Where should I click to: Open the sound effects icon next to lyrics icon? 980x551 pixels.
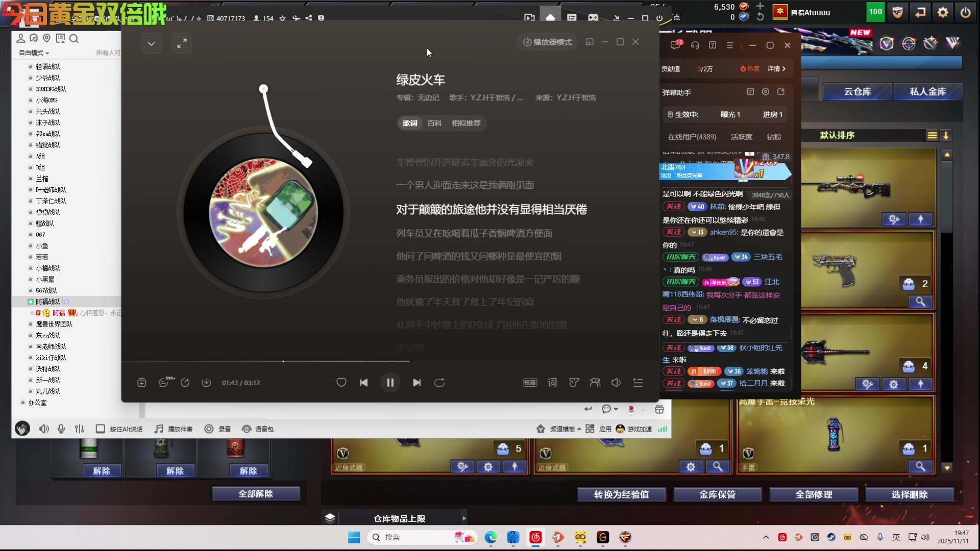(x=574, y=383)
